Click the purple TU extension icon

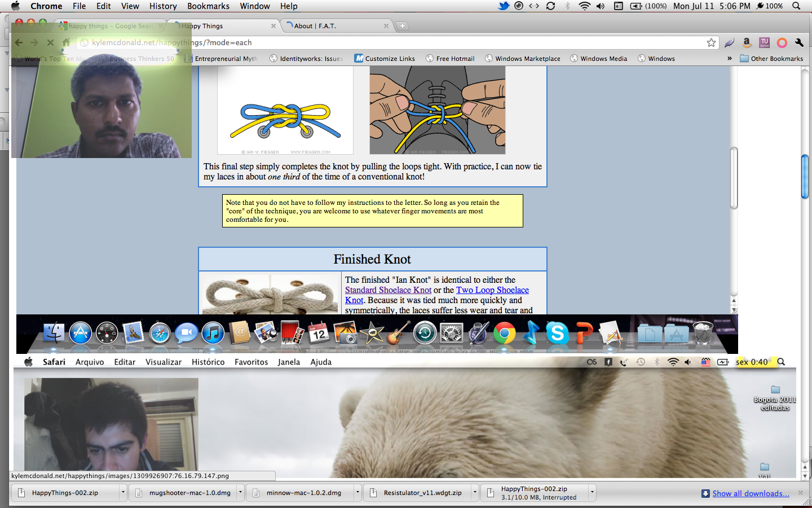(x=765, y=42)
